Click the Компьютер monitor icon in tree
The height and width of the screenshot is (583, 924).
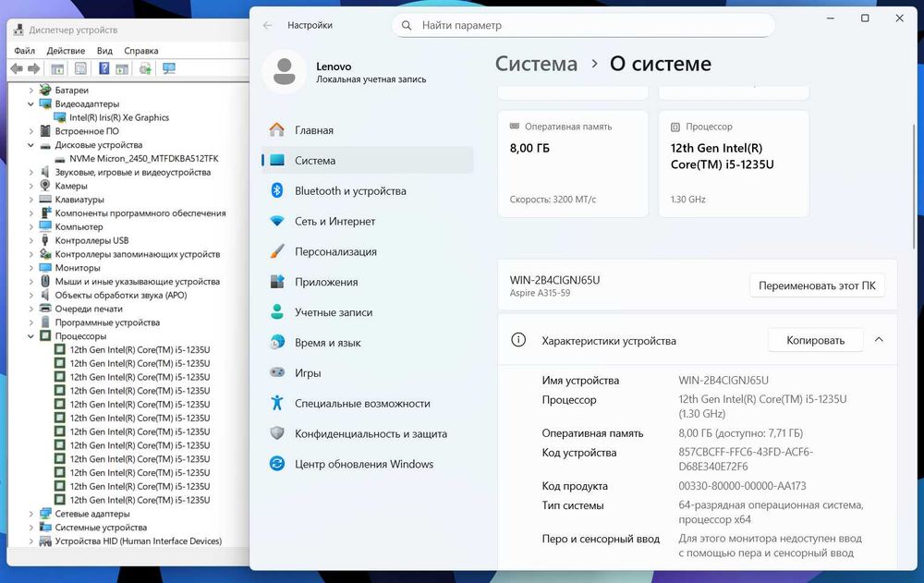[45, 226]
